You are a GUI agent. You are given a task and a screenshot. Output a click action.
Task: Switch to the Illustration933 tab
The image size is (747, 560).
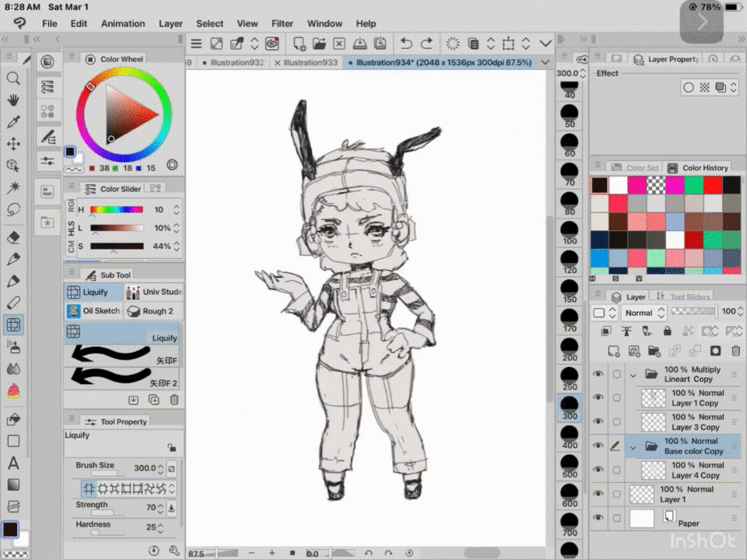tap(309, 62)
